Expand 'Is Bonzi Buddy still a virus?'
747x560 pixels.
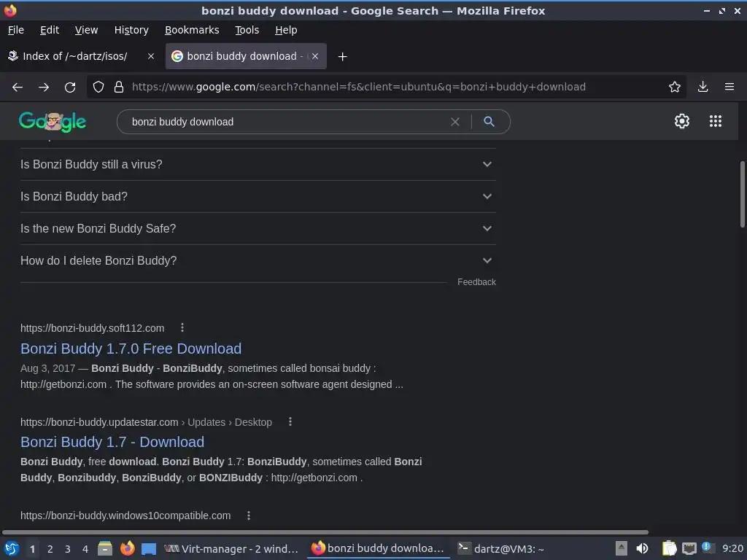tap(258, 164)
